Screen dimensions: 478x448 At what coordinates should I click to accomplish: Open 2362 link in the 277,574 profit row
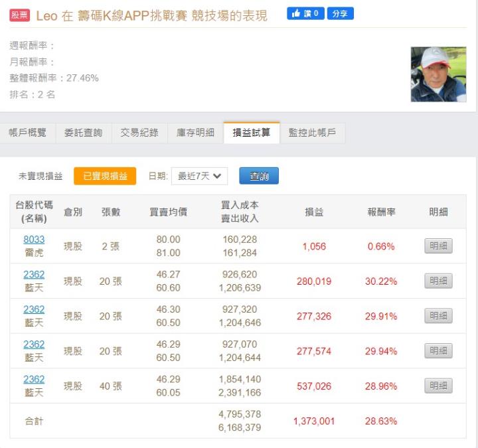point(34,344)
